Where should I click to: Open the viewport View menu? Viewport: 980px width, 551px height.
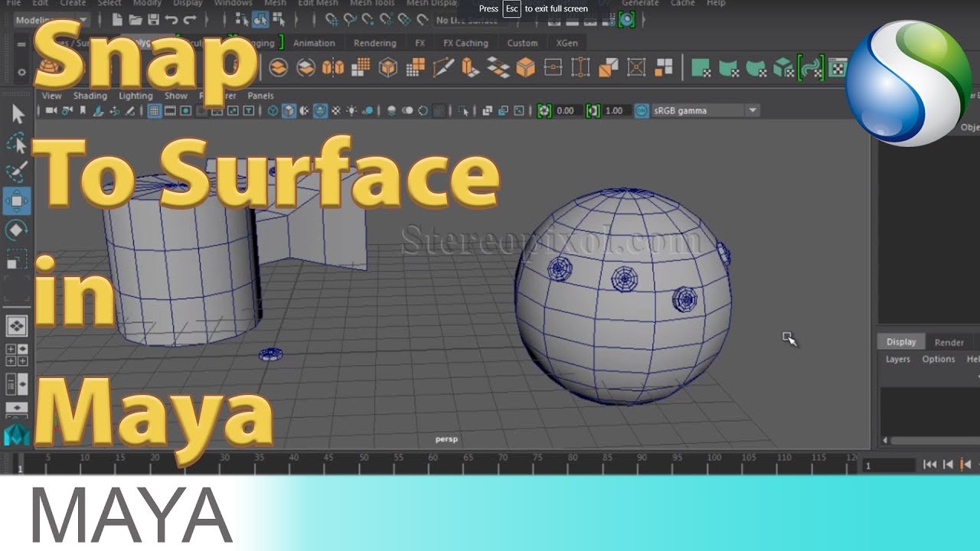52,96
